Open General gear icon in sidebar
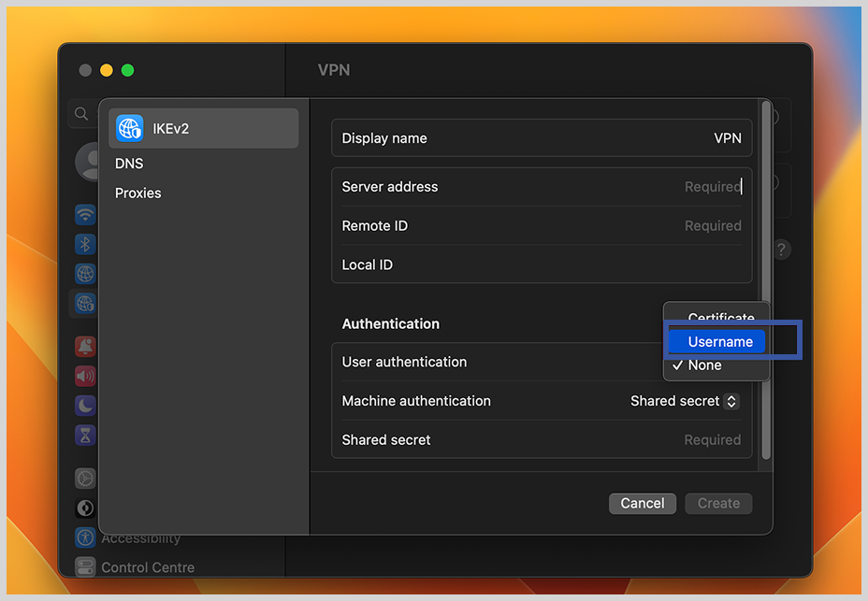Screen dimensions: 868x601 [85, 479]
